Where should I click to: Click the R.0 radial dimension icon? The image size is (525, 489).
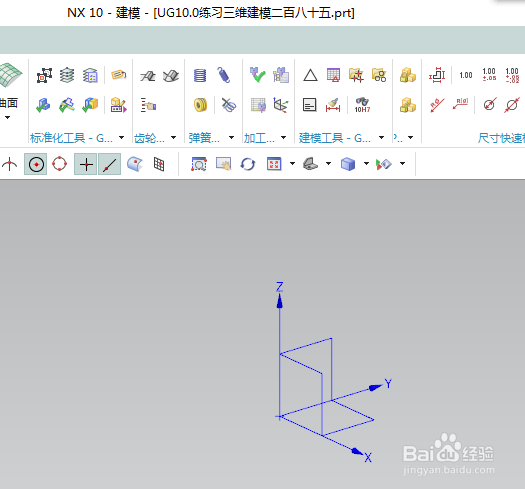coord(437,105)
